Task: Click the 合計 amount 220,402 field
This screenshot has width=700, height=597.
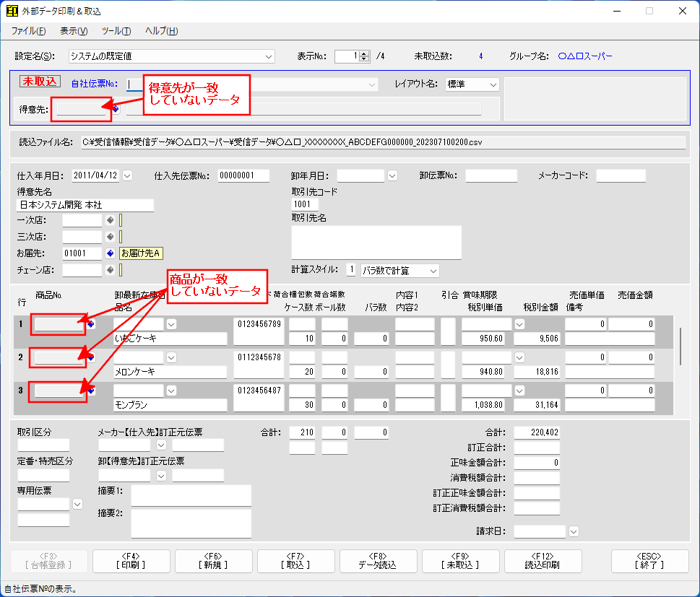Action: [537, 432]
